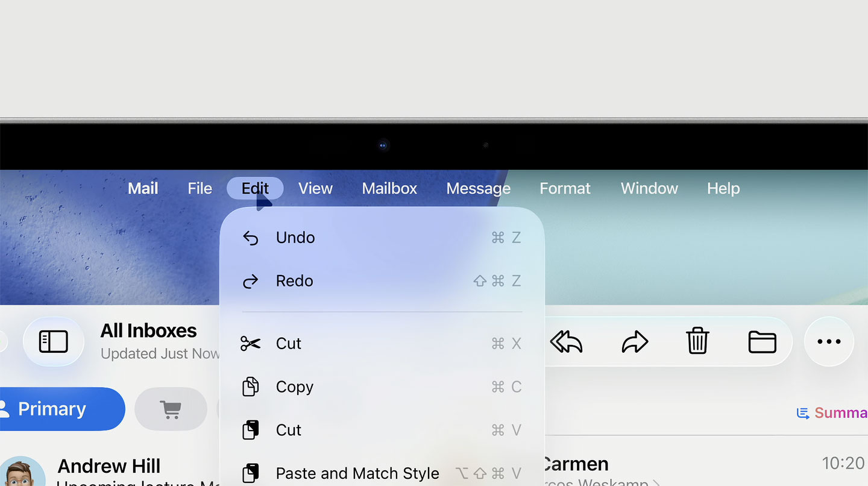Click the Copy documents icon

coord(250,387)
